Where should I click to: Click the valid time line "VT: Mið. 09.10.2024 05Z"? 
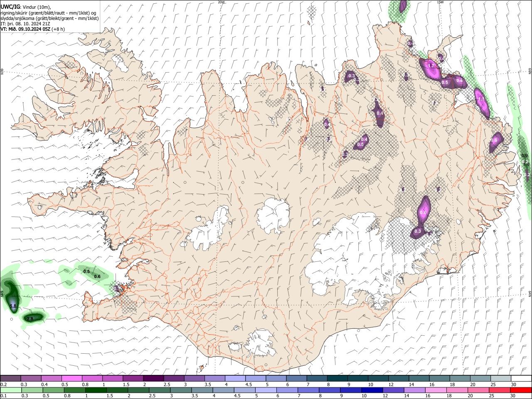click(x=26, y=30)
